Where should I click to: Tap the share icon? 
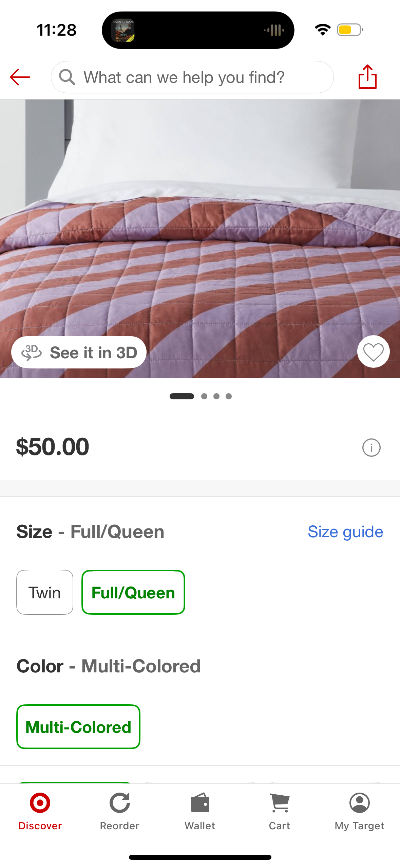tap(367, 77)
